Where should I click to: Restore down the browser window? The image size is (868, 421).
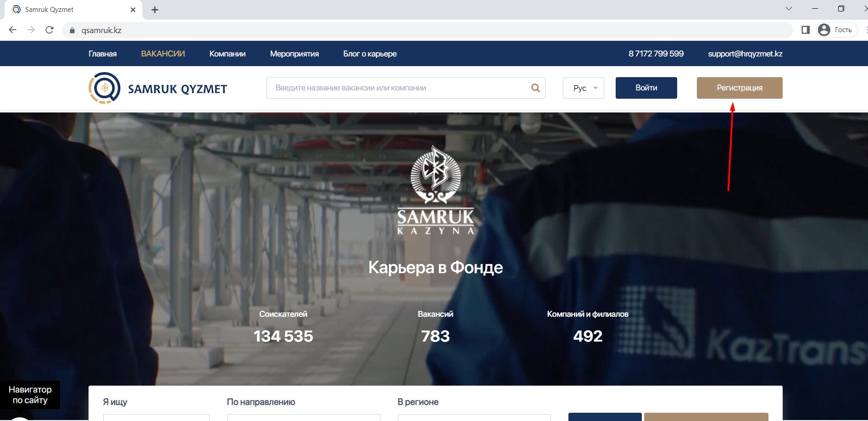pyautogui.click(x=841, y=9)
